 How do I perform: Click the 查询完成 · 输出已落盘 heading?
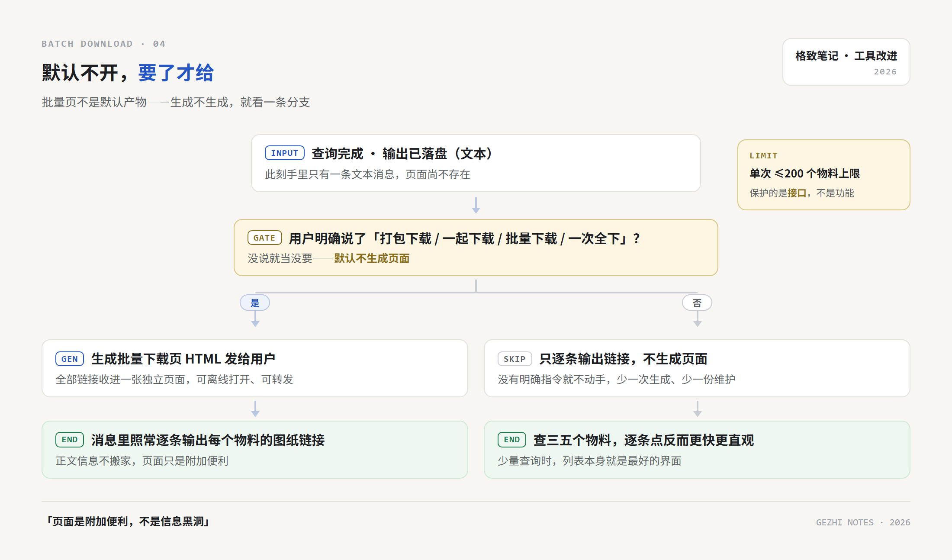coord(402,154)
